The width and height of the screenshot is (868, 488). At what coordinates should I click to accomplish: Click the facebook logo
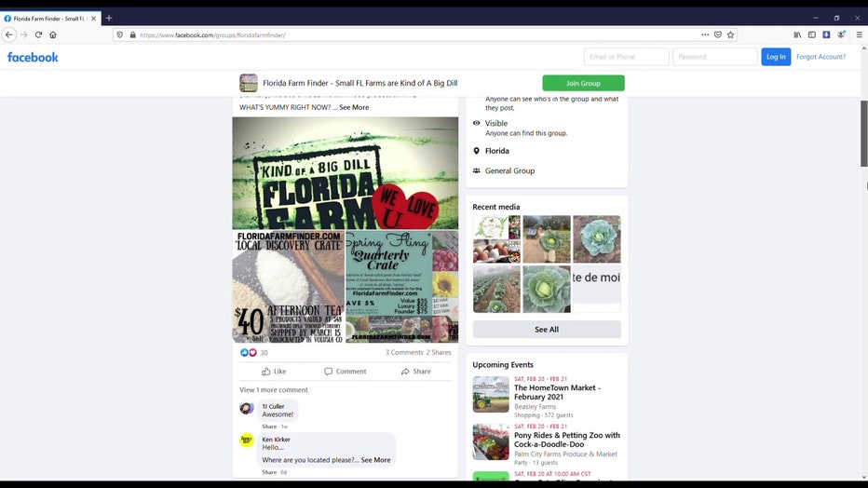[33, 57]
